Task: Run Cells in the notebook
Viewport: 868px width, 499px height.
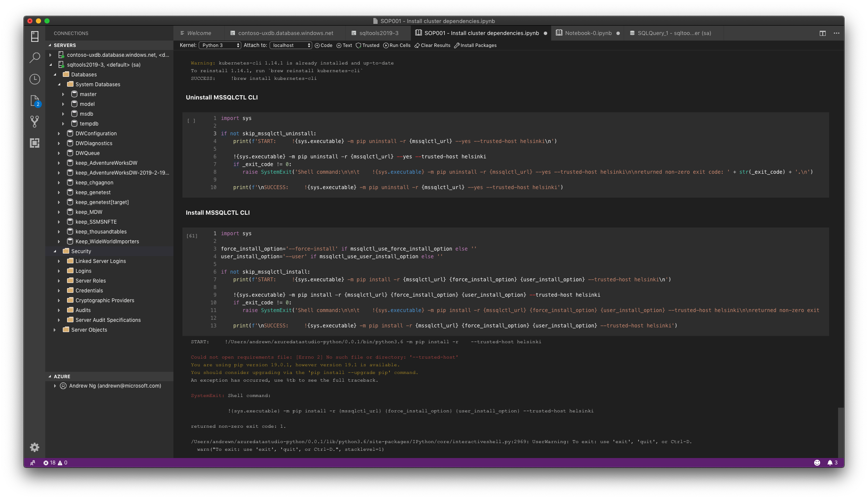Action: (397, 45)
